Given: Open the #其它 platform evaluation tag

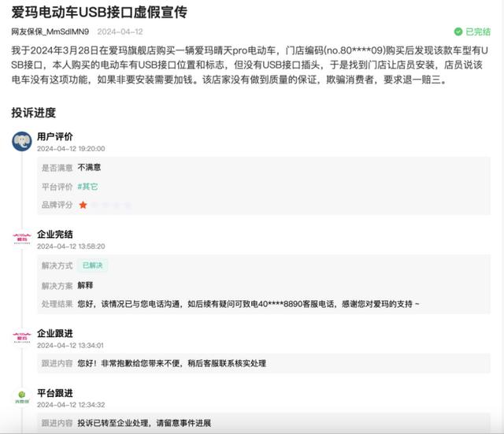Looking at the screenshot, I should click(x=87, y=187).
